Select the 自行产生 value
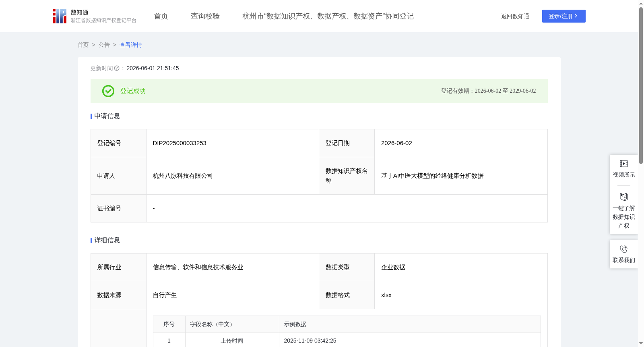Image resolution: width=644 pixels, height=347 pixels. [x=165, y=295]
